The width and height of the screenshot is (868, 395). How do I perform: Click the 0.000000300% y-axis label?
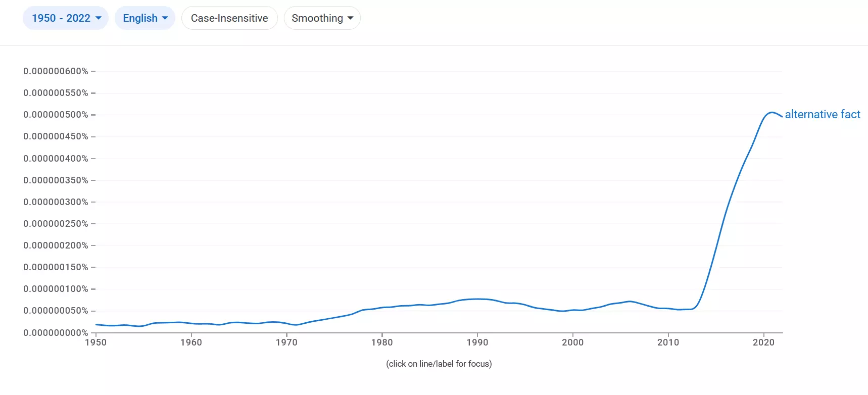(56, 202)
